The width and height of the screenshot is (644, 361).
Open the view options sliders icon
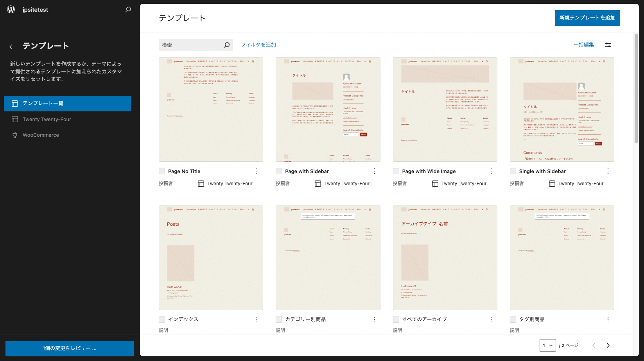(608, 45)
